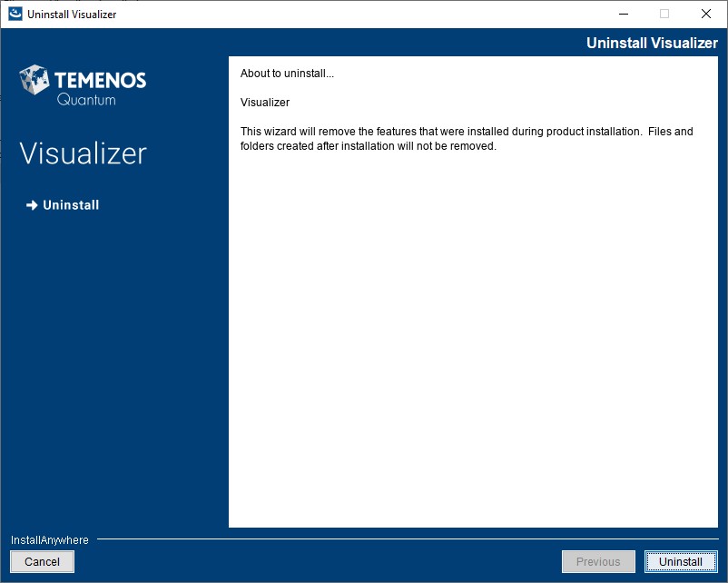Click the InstallAnywhere label
The image size is (728, 583).
coord(50,539)
